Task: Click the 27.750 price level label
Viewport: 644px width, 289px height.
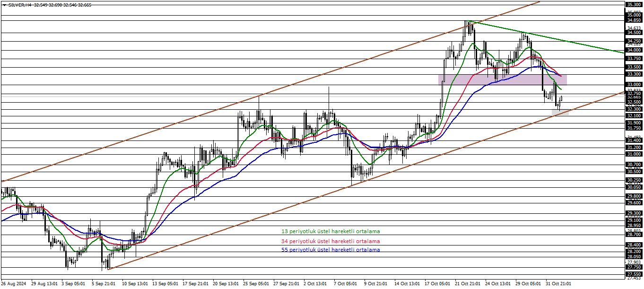Action: 634,267
